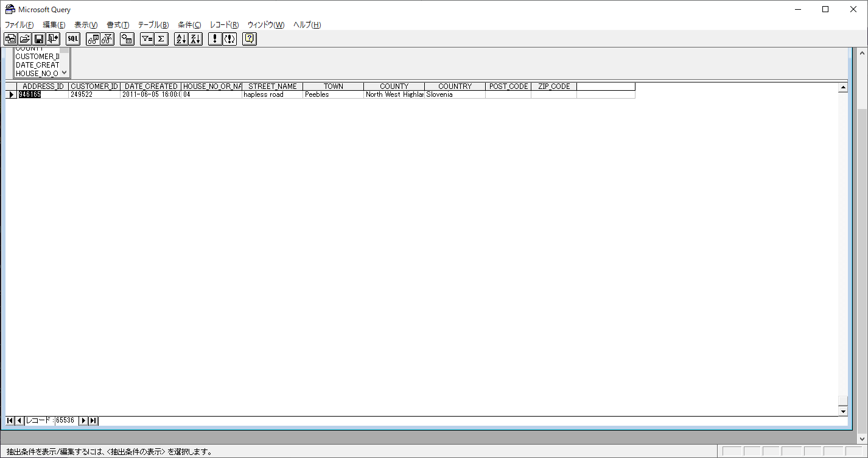This screenshot has height=458, width=868.
Task: Click data grid scrollbar down arrow
Action: 843,411
